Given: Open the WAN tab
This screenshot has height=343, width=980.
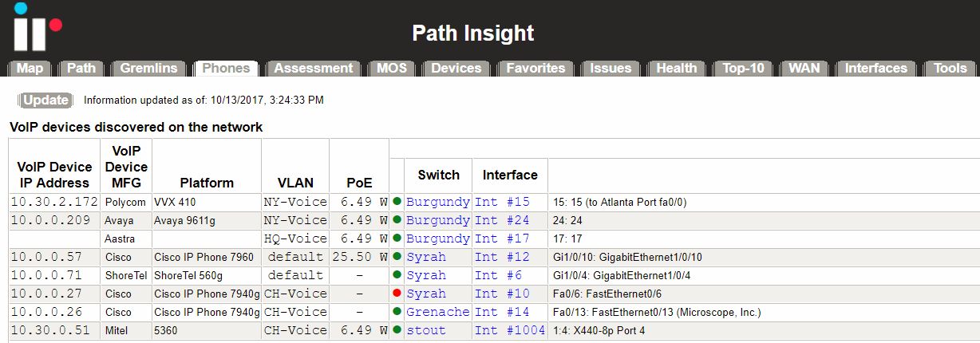Looking at the screenshot, I should (804, 69).
